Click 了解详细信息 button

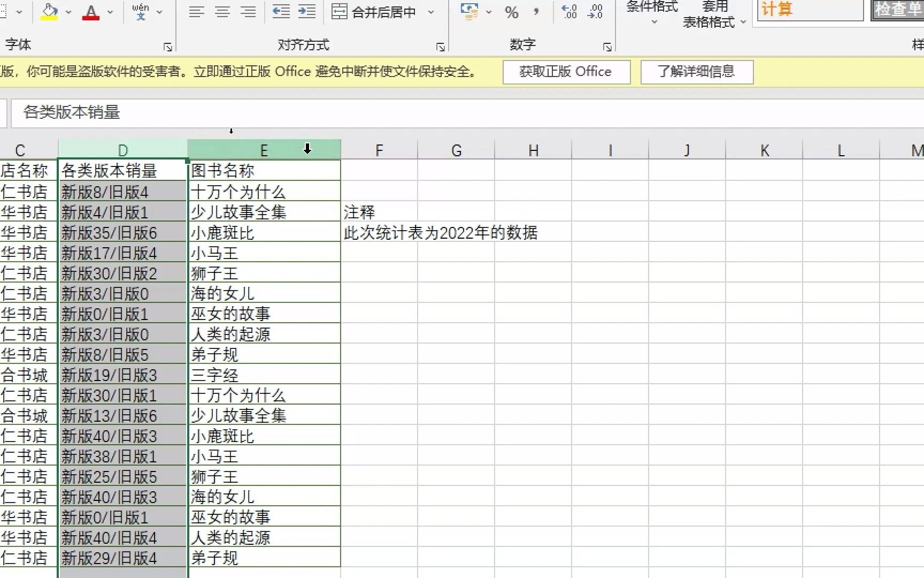[697, 72]
